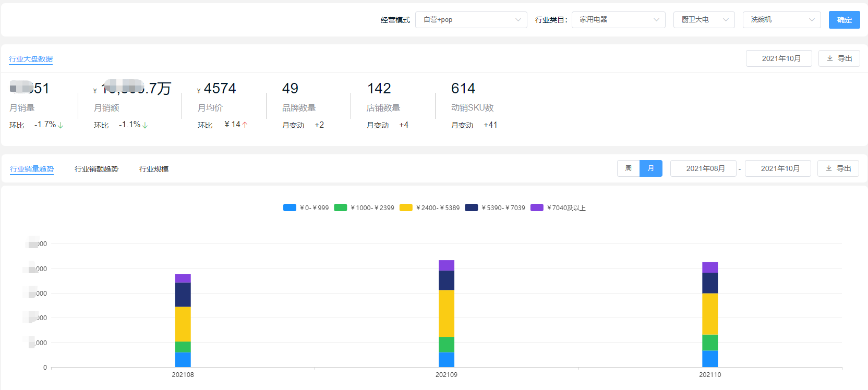Image resolution: width=868 pixels, height=390 pixels.
Task: Toggle ¥2400-¥5389 yellow legend series
Action: (x=429, y=208)
